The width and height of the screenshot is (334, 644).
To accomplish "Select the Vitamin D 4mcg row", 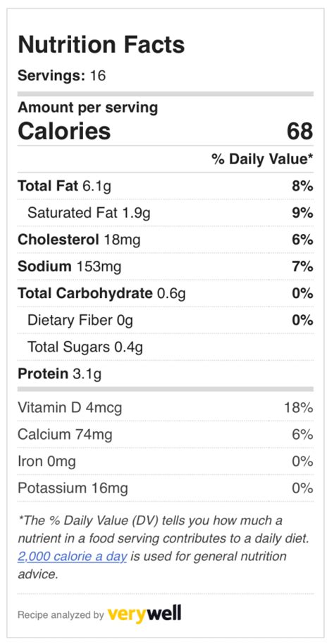I will point(166,408).
